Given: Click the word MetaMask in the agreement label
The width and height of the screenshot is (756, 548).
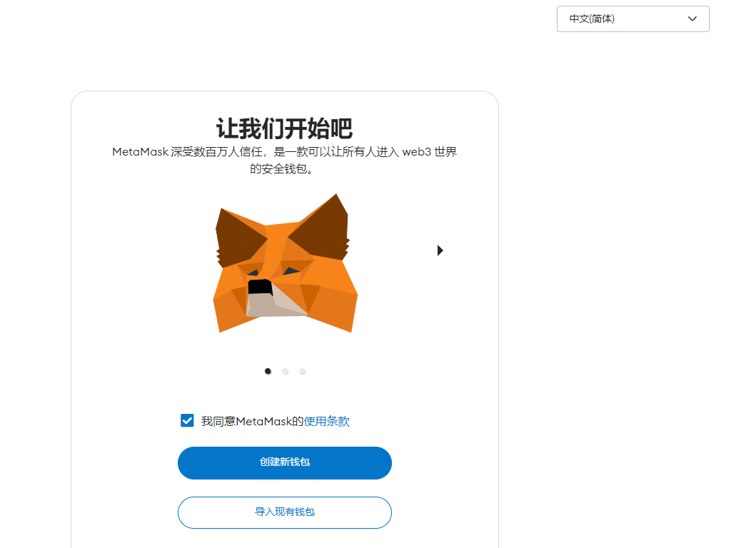Looking at the screenshot, I should (263, 421).
